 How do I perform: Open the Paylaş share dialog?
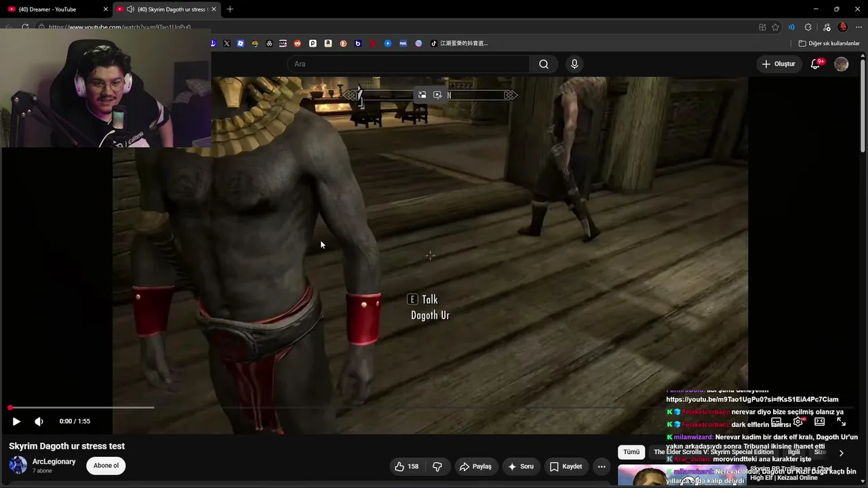pos(475,466)
